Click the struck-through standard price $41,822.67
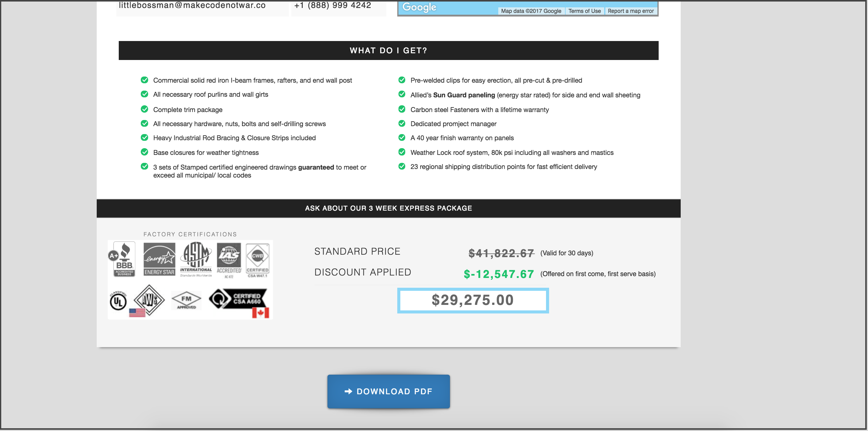This screenshot has height=431, width=868. tap(501, 253)
